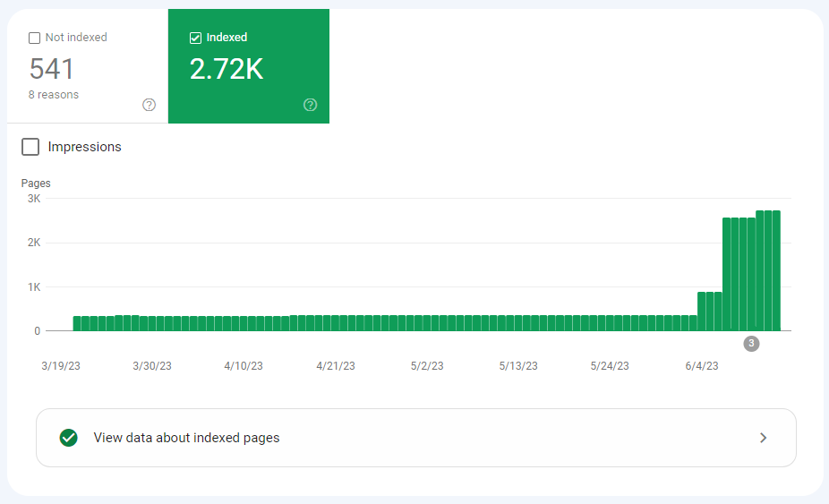Click the 3/19/23 date axis label
The height and width of the screenshot is (504, 829).
coord(61,366)
